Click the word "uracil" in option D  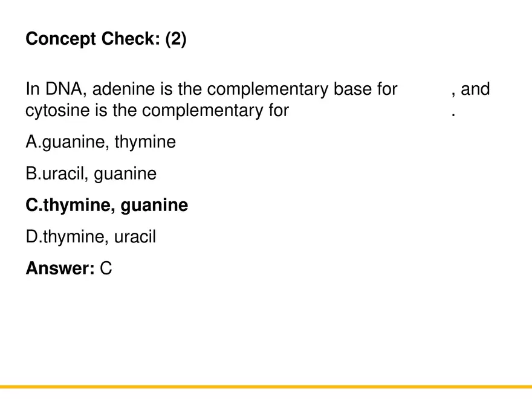135,237
